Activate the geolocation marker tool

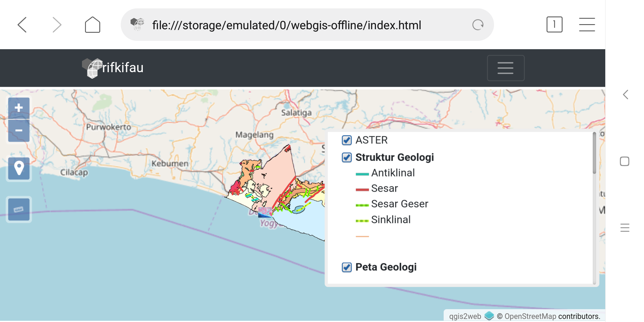click(x=19, y=169)
